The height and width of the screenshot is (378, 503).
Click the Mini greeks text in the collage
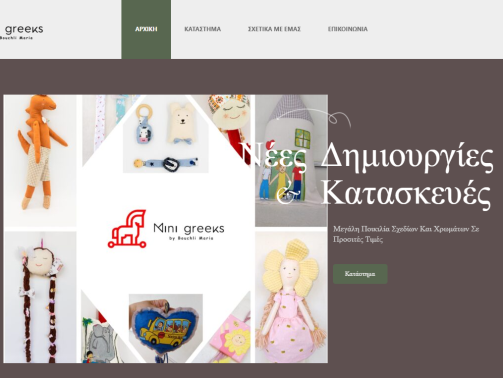(189, 231)
